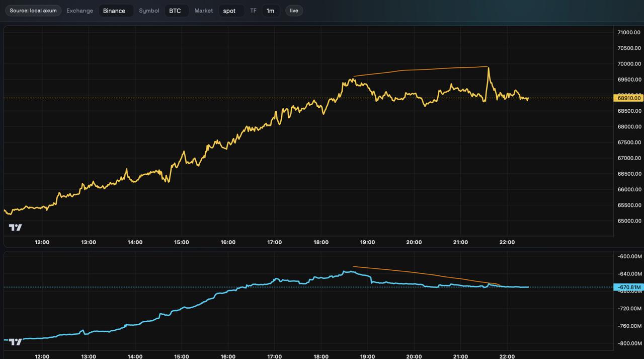Click the yellow price spike peak near 21:30
644x359 pixels.
488,68
